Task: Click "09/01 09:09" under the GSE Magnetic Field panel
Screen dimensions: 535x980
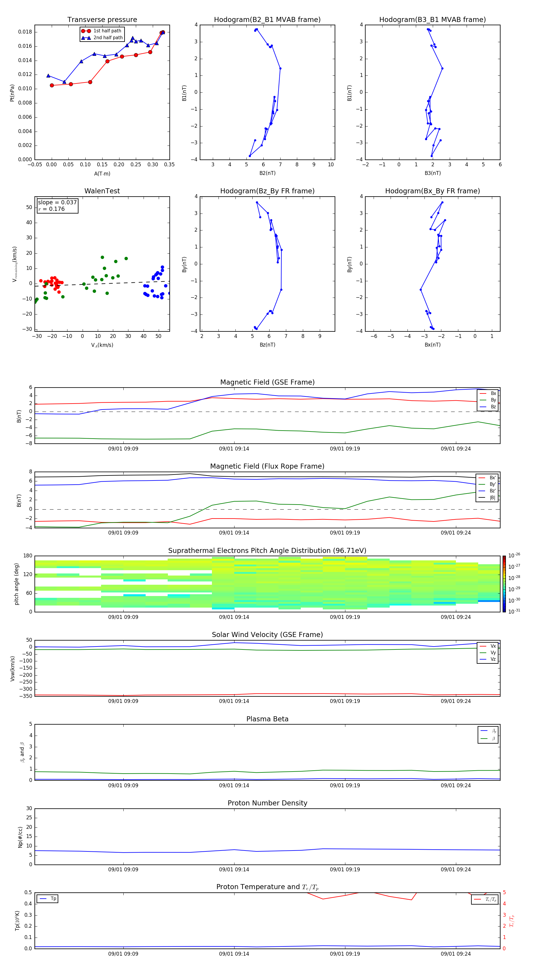Action: pos(123,449)
